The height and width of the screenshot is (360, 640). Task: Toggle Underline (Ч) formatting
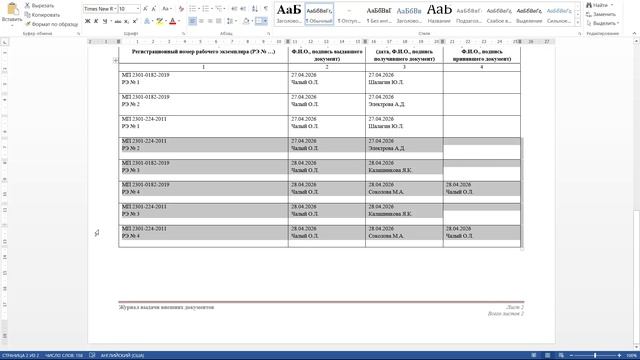pos(105,21)
